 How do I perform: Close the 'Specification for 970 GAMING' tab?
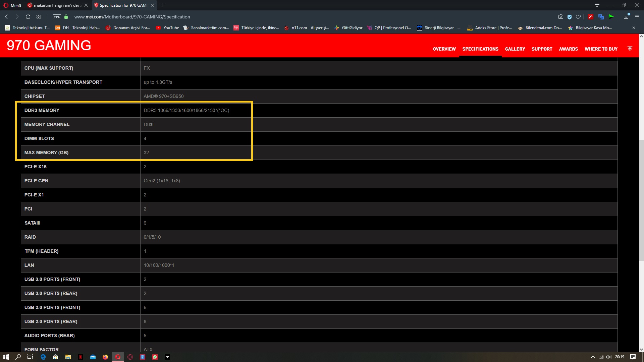[153, 5]
